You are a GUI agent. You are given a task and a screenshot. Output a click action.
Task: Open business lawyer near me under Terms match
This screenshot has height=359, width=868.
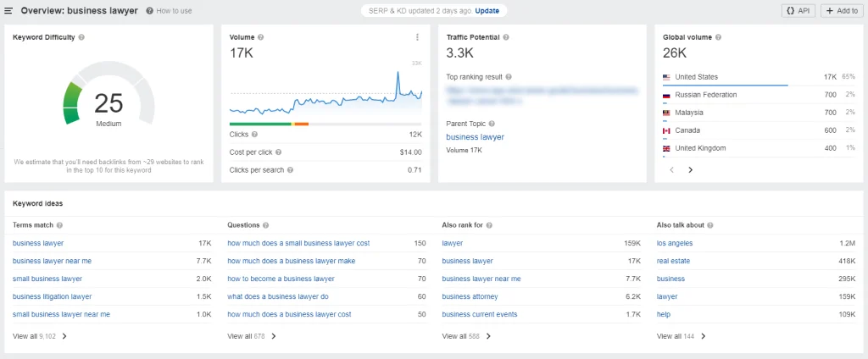tap(52, 261)
